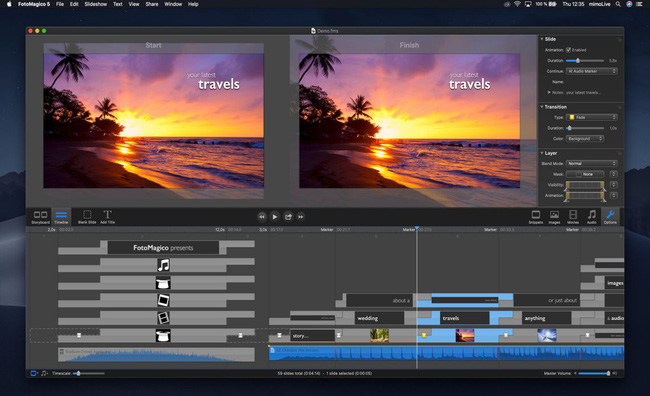The image size is (650, 396).
Task: Toggle the Animation Enabled checkbox
Action: click(x=568, y=50)
